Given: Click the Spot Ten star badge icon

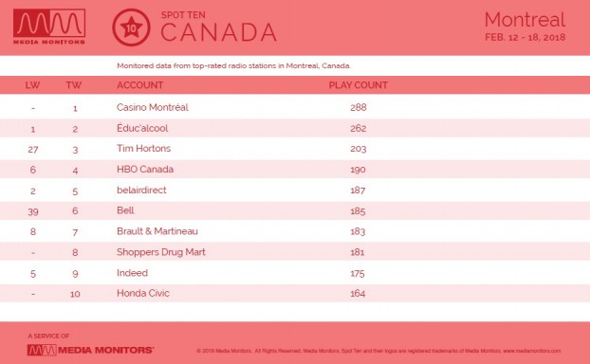Looking at the screenshot, I should (131, 27).
